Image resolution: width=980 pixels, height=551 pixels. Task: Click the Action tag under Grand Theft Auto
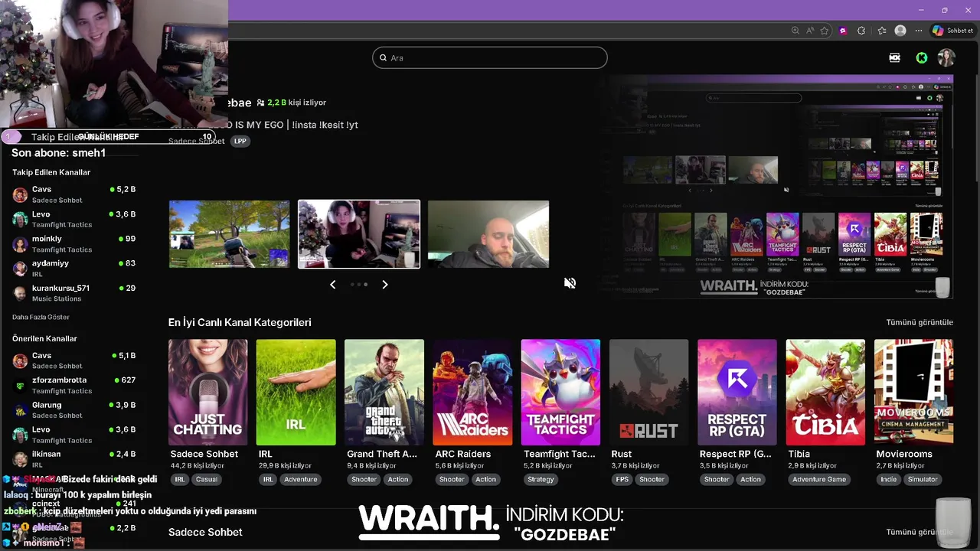pyautogui.click(x=398, y=480)
